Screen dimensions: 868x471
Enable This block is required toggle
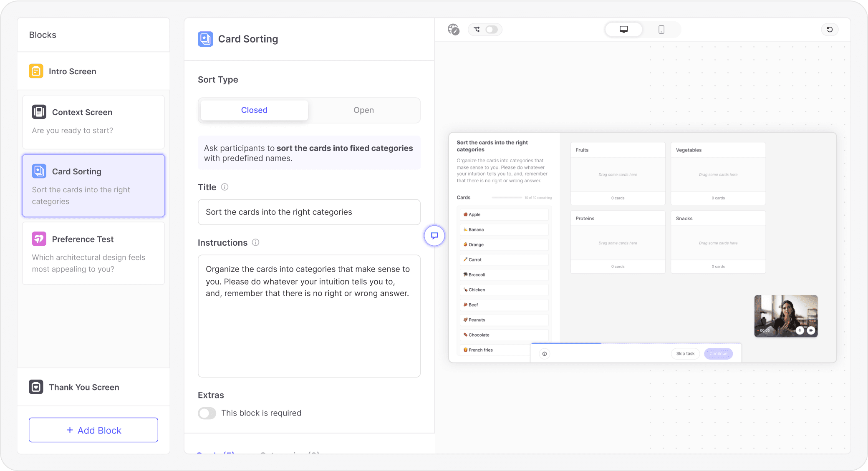click(207, 413)
